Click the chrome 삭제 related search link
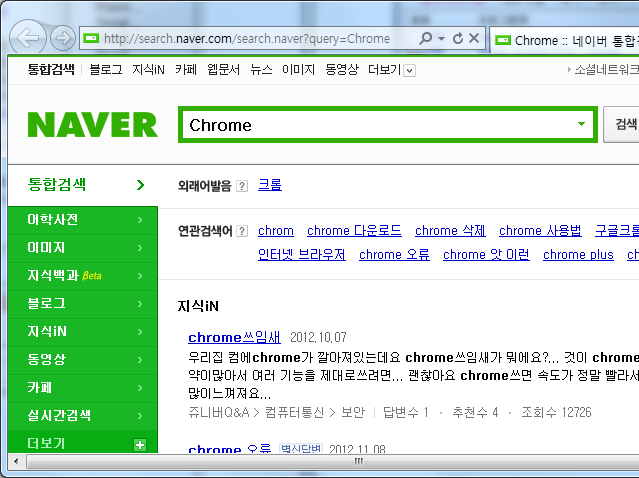This screenshot has width=639, height=478. [450, 231]
